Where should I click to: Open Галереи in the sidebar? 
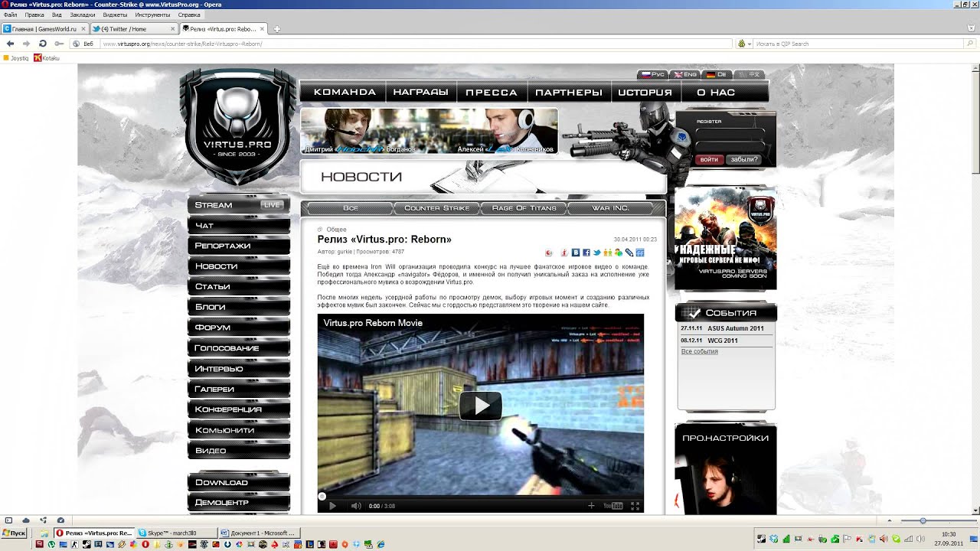tap(239, 389)
